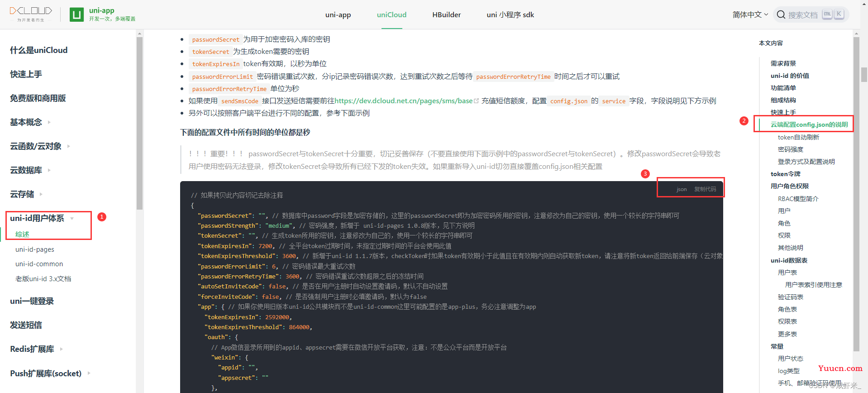Switch to the uniCloud top tab

point(392,14)
